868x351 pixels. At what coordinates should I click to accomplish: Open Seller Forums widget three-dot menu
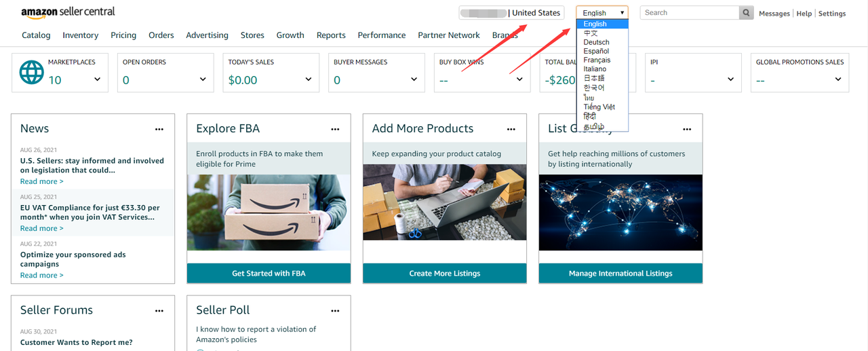[159, 311]
